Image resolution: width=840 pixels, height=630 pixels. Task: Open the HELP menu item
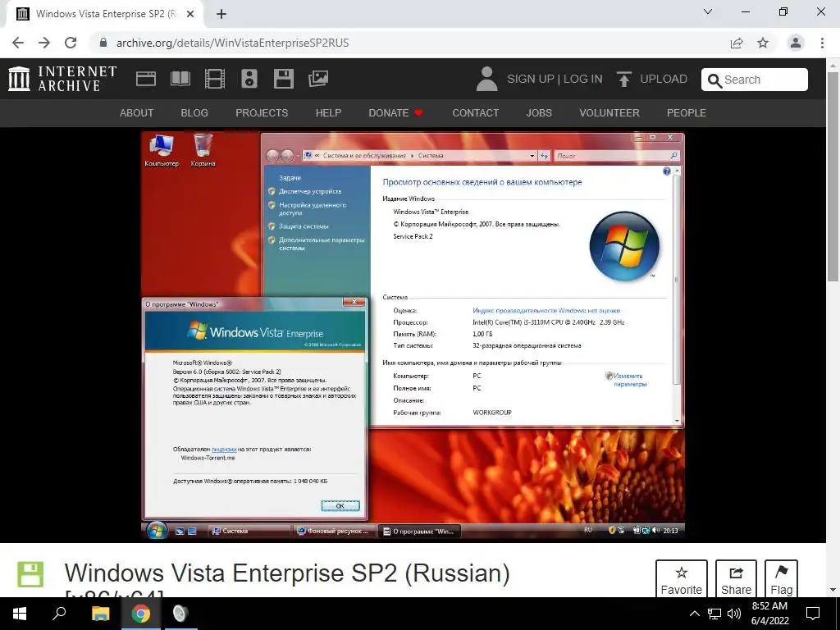[328, 113]
